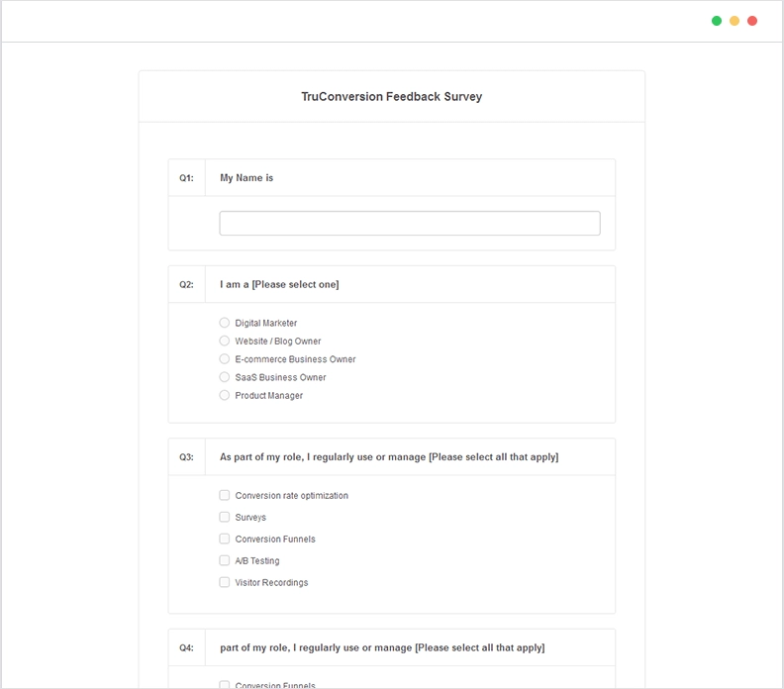The image size is (784, 689).
Task: Click the Q1 question number label
Action: coord(186,178)
